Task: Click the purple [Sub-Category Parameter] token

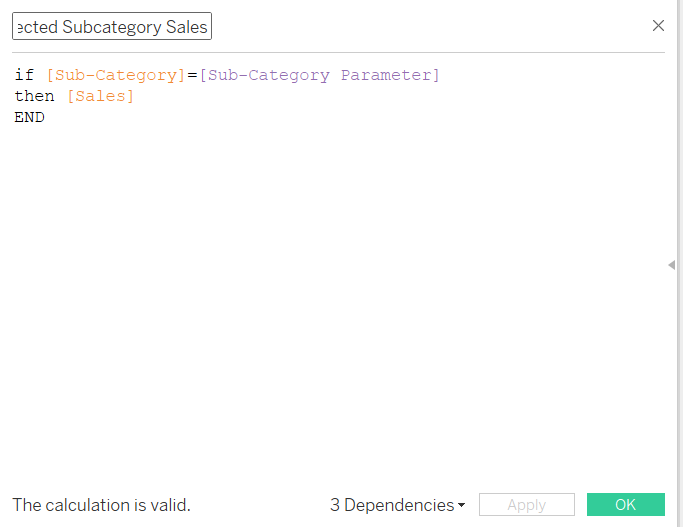Action: click(319, 75)
